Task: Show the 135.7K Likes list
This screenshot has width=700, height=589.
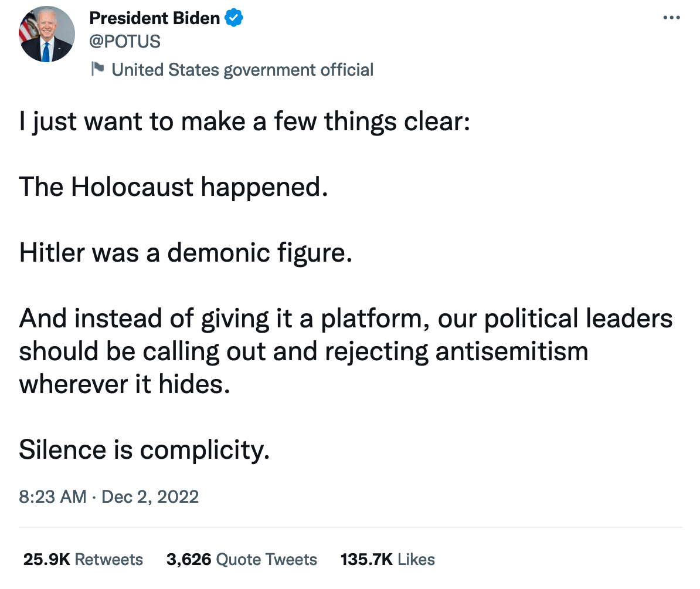Action: click(x=388, y=559)
